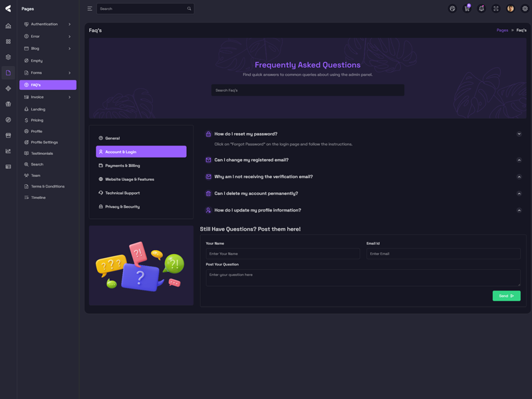Open the gift icon in left rail
The height and width of the screenshot is (399, 532).
9,104
